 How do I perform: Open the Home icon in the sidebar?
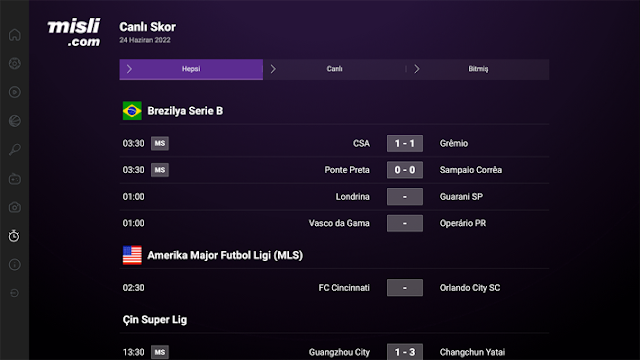(15, 35)
